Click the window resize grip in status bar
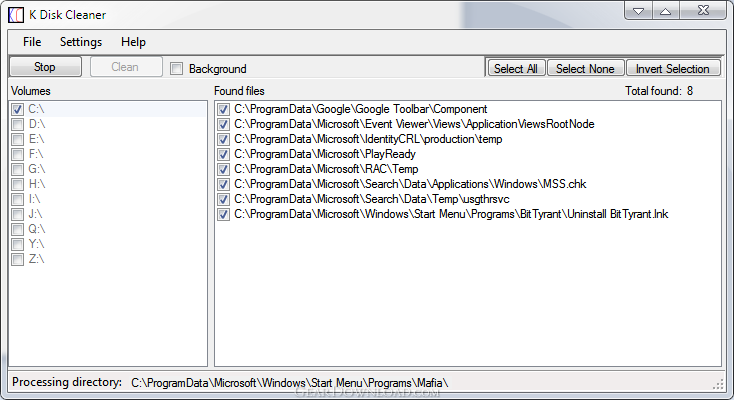Image resolution: width=734 pixels, height=400 pixels. (719, 385)
